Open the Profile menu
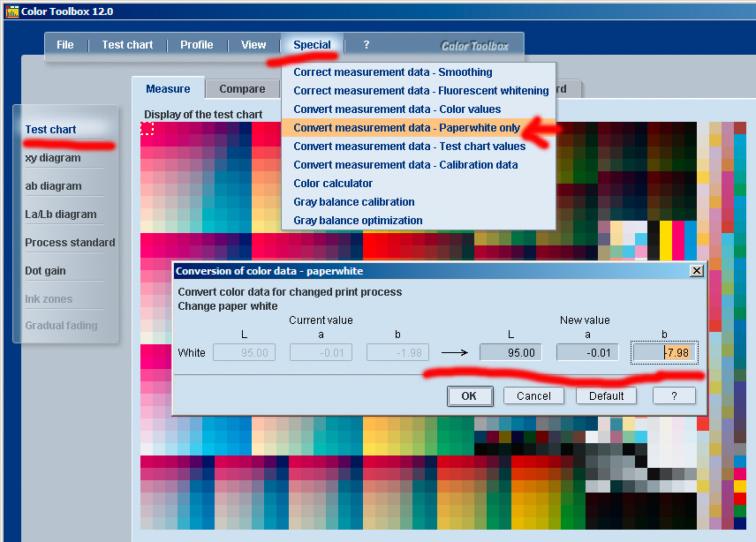The width and height of the screenshot is (756, 542). coord(197,45)
